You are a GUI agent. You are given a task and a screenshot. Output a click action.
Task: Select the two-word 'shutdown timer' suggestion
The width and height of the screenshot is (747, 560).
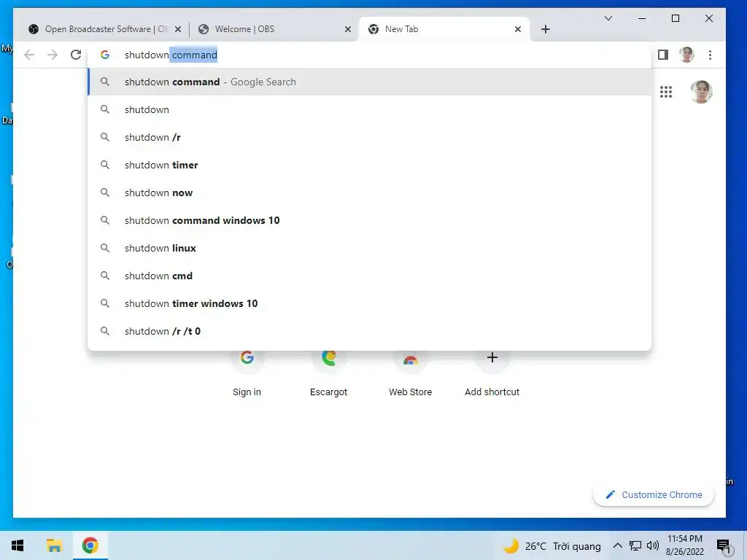point(370,165)
